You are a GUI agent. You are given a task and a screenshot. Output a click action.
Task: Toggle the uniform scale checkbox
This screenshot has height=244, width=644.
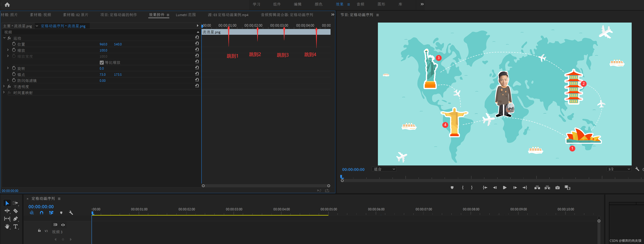click(102, 62)
